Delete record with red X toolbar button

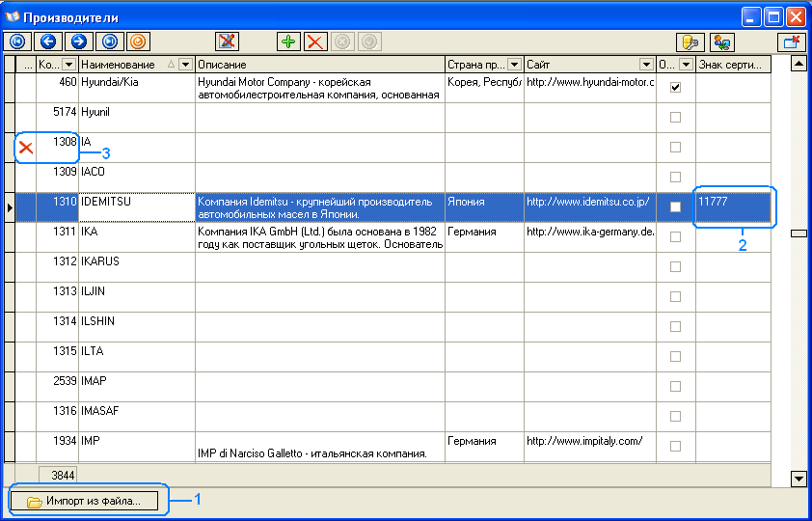click(314, 41)
